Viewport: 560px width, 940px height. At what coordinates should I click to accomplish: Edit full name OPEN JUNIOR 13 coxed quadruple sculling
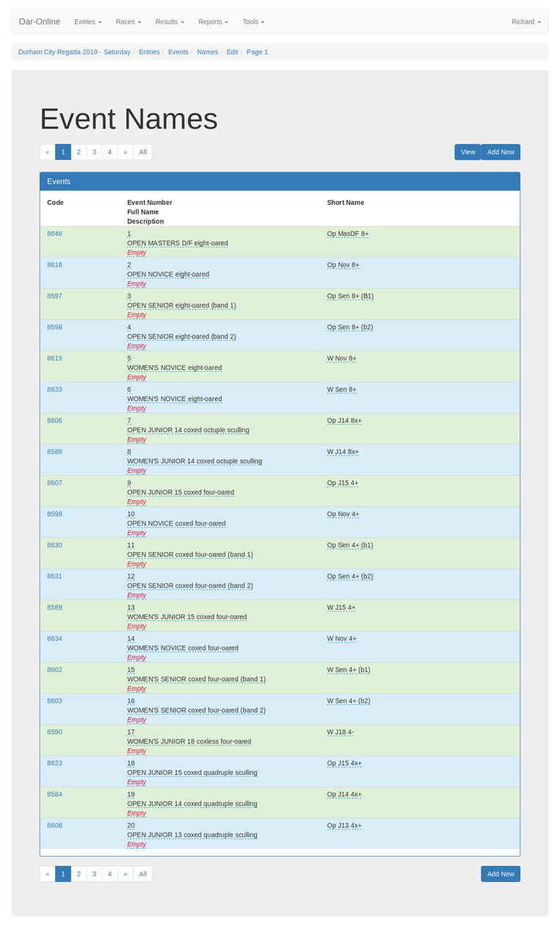click(x=192, y=835)
